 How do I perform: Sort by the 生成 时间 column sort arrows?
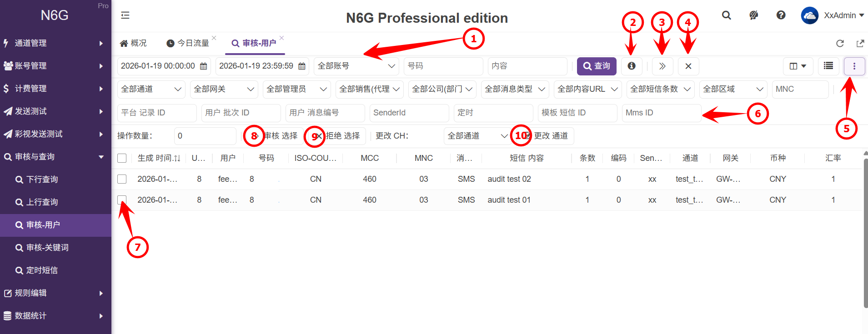[x=177, y=158]
